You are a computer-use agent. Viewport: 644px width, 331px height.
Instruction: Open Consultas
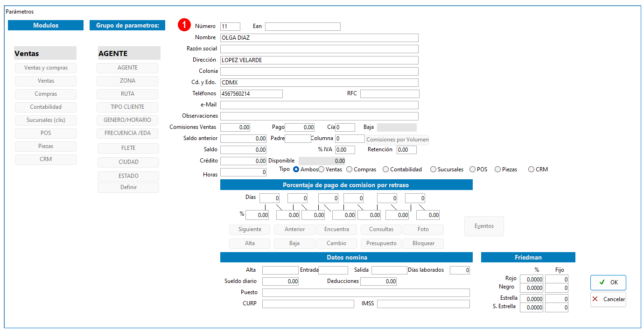381,230
